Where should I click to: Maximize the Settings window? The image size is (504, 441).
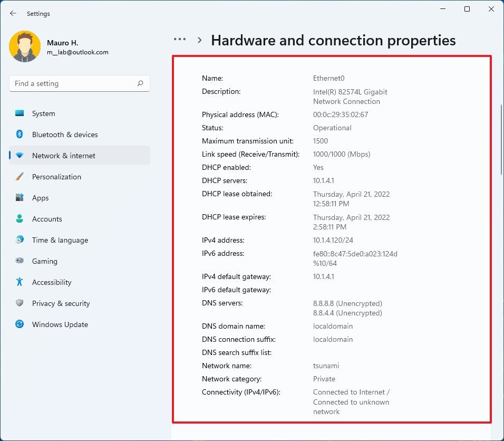467,9
